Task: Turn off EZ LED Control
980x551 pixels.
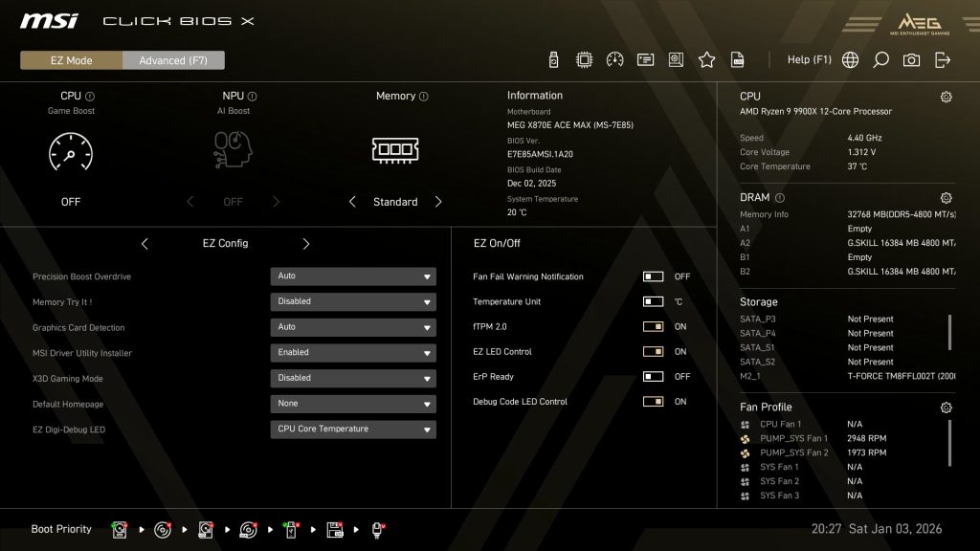Action: (x=655, y=351)
